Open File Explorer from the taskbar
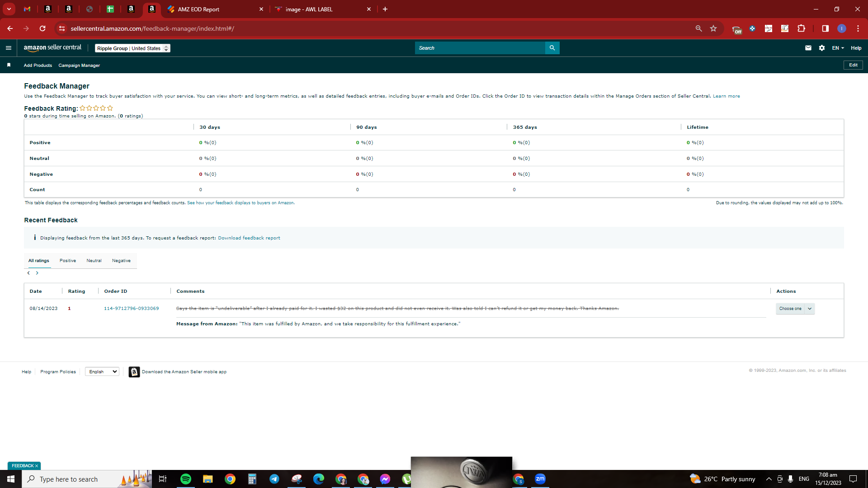 (208, 479)
